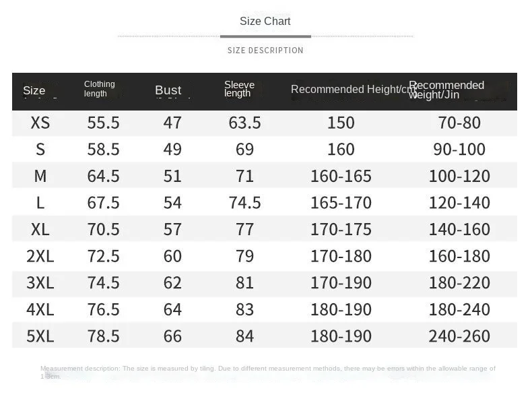Select the 3XL size row label

[x=40, y=283]
